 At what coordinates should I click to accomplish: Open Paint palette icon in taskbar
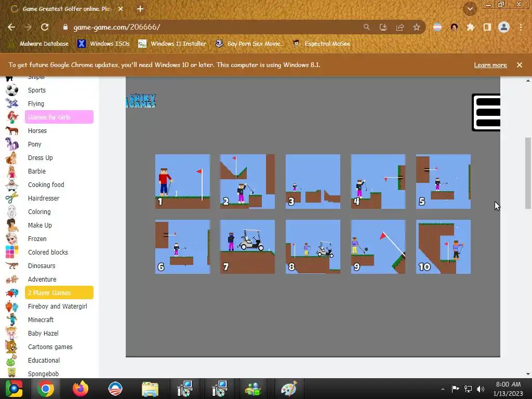click(289, 389)
